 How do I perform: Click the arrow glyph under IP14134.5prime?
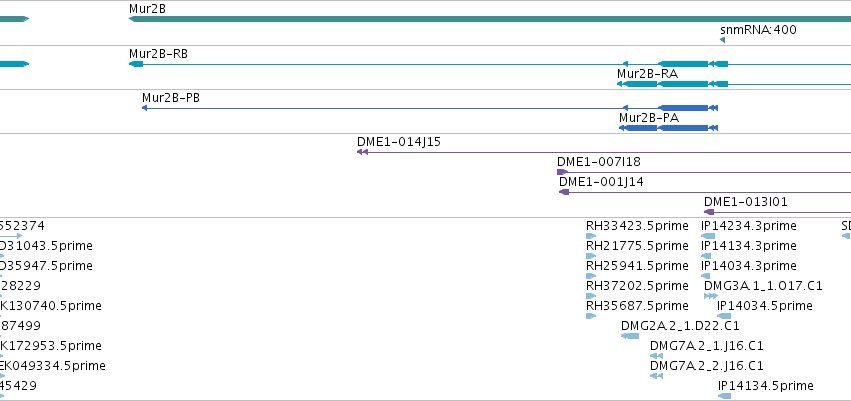pyautogui.click(x=724, y=396)
